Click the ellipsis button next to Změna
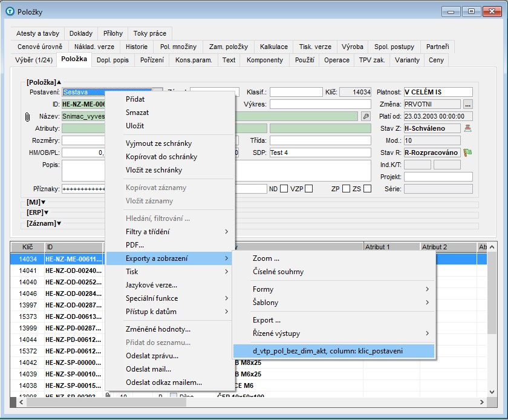 467,105
